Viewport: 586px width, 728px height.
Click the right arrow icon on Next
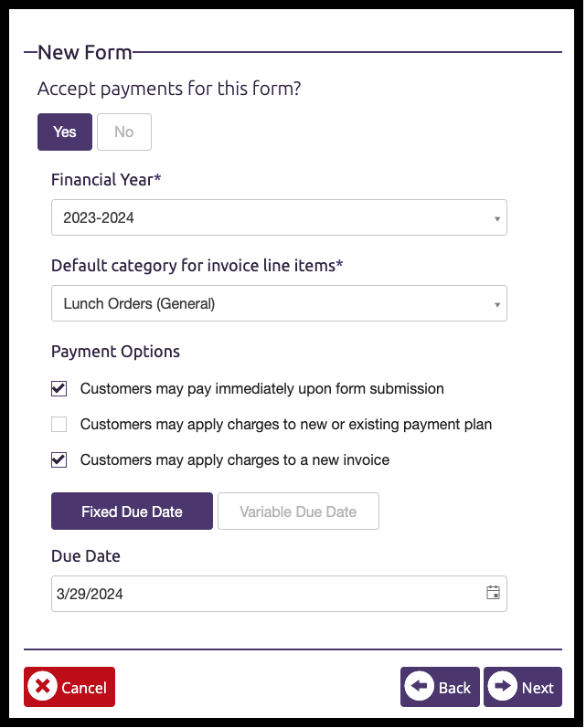[502, 687]
